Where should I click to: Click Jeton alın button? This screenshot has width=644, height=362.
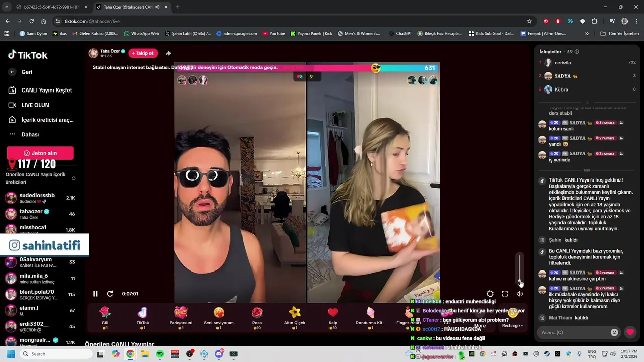coord(40,153)
